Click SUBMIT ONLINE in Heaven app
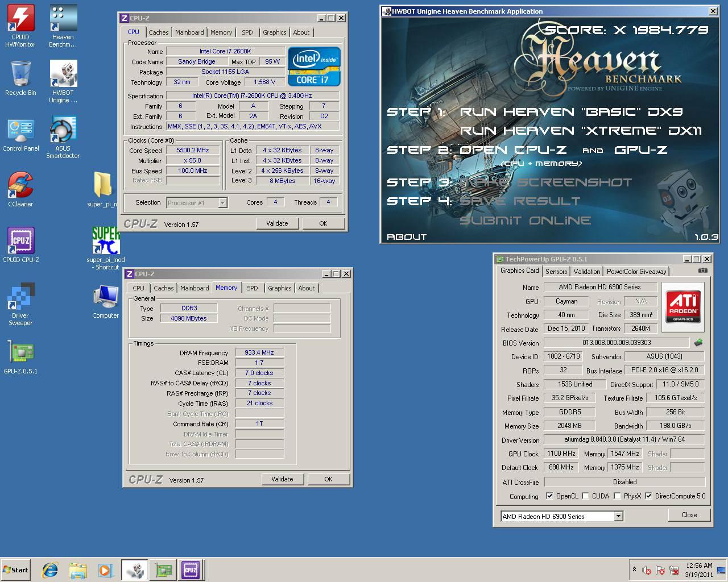 point(526,221)
